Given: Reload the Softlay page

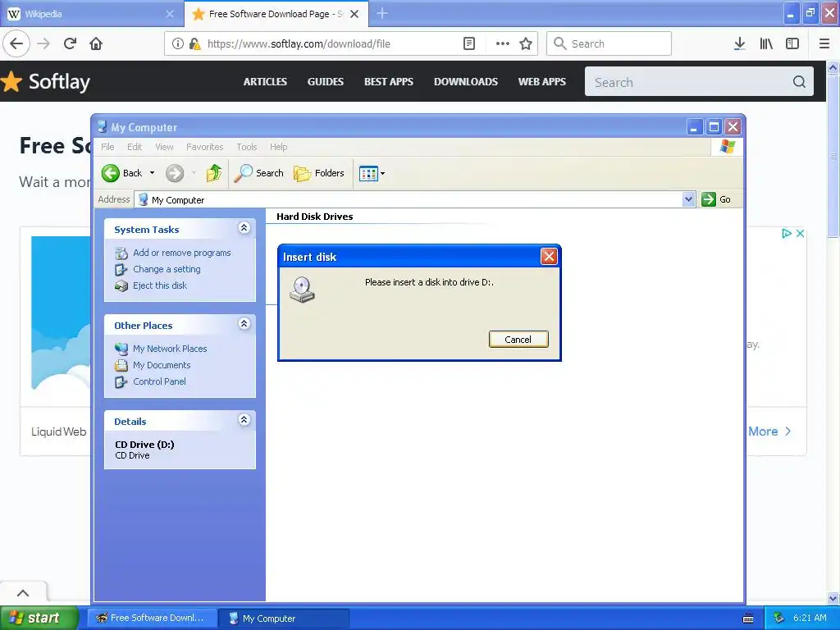Looking at the screenshot, I should pyautogui.click(x=71, y=43).
